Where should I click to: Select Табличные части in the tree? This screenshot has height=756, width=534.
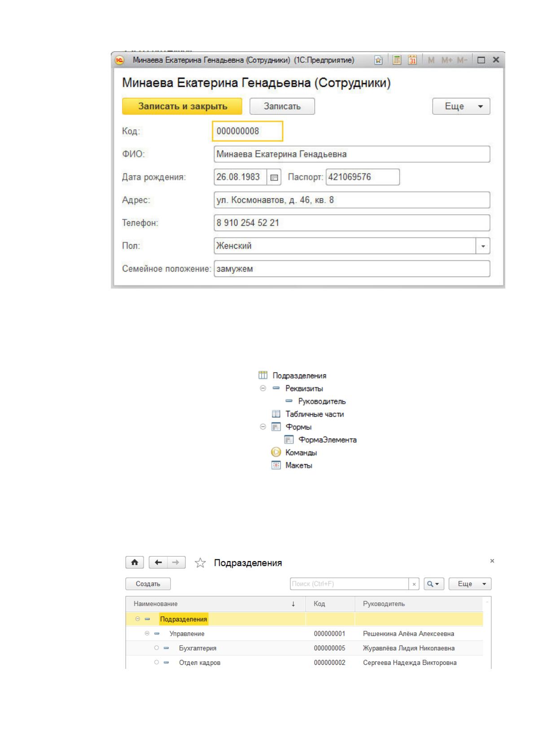click(x=315, y=414)
